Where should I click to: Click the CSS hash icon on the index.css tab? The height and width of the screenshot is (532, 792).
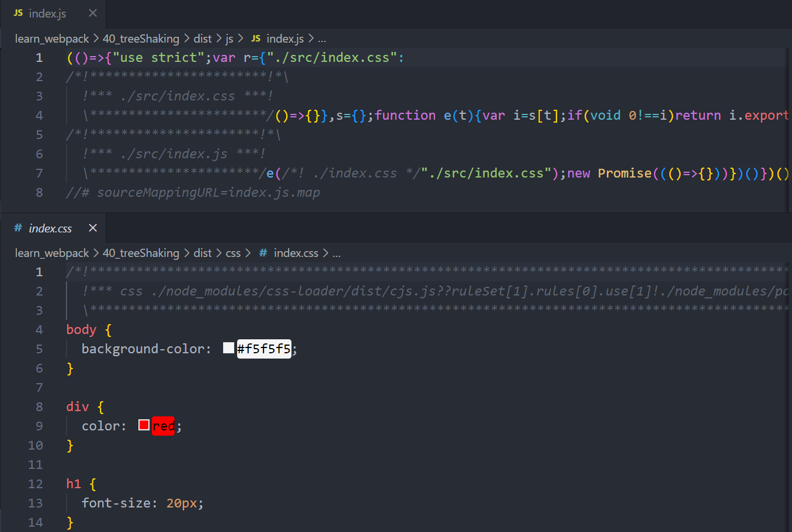(x=18, y=228)
